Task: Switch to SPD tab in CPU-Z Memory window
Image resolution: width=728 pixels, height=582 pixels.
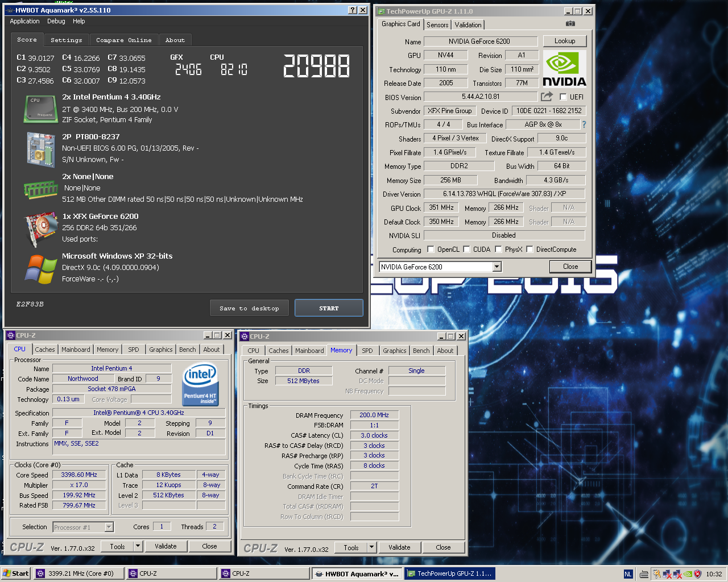Action: [367, 351]
